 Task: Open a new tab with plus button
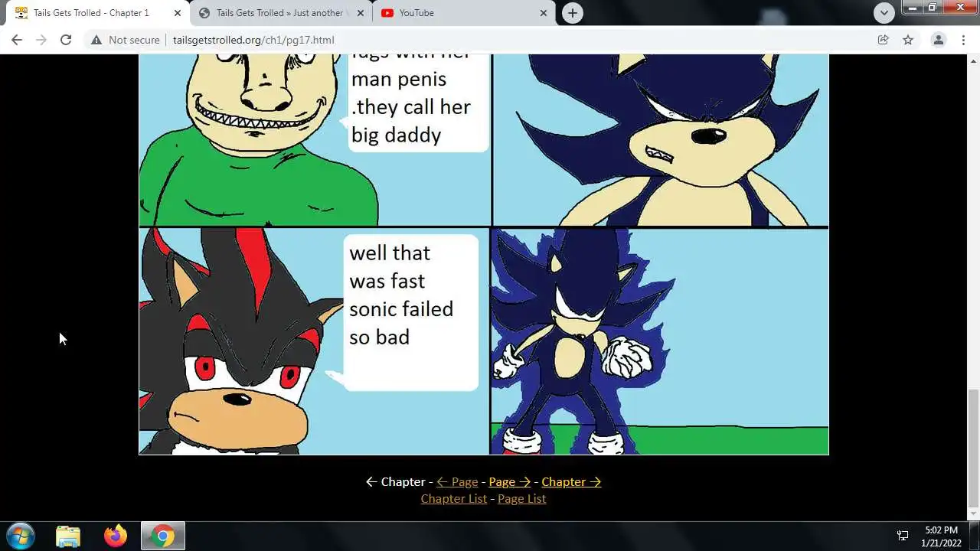tap(573, 12)
